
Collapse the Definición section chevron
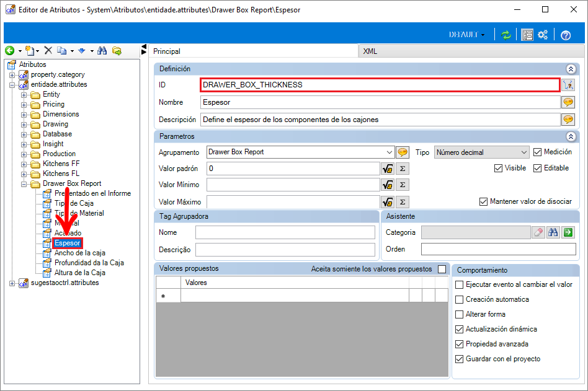tap(571, 69)
